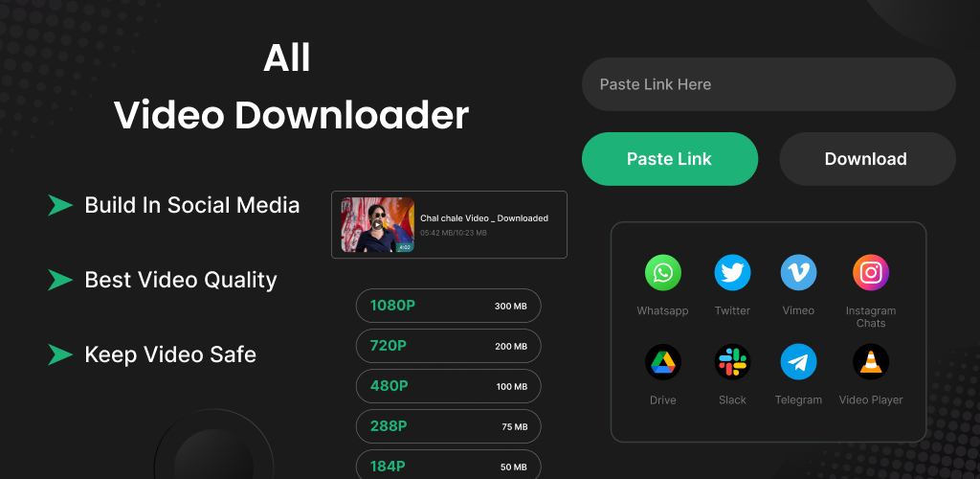Screen dimensions: 980x479
Task: Open the Chal chale Video downloaded item
Action: [449, 224]
